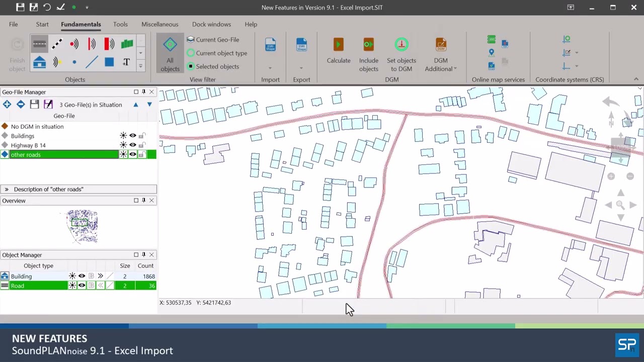Toggle visibility eye for Building object type
The image size is (644, 362).
82,276
